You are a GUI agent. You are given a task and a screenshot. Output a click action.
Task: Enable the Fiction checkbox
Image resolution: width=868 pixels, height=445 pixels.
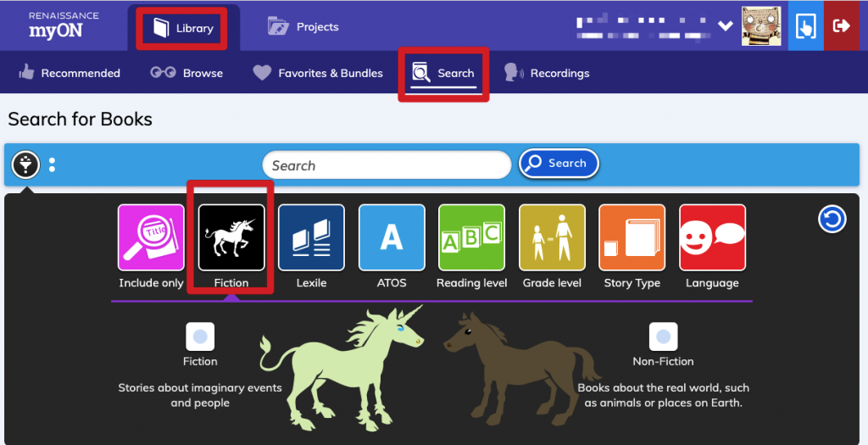[200, 337]
